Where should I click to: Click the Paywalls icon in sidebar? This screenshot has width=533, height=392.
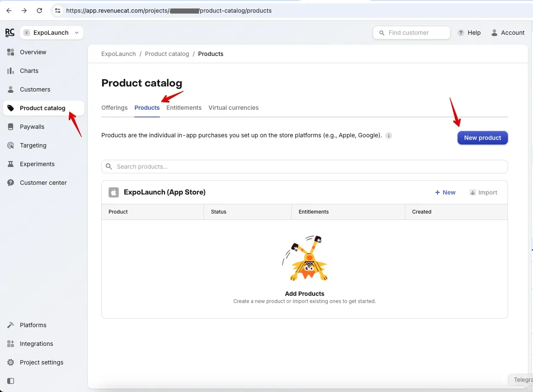(11, 127)
